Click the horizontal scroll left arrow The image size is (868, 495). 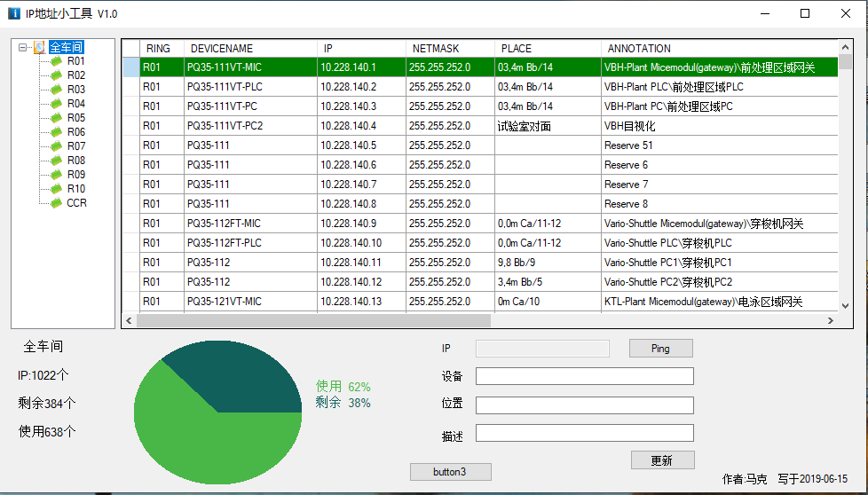(x=129, y=320)
